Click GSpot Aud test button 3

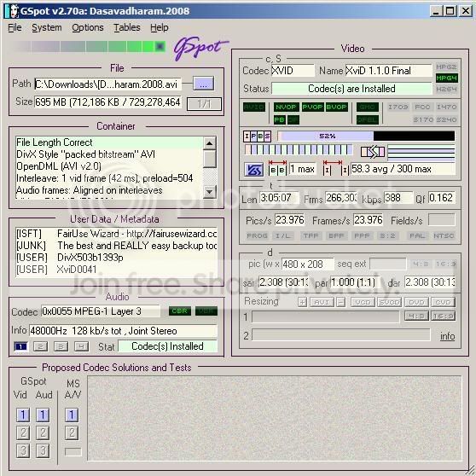[43, 450]
